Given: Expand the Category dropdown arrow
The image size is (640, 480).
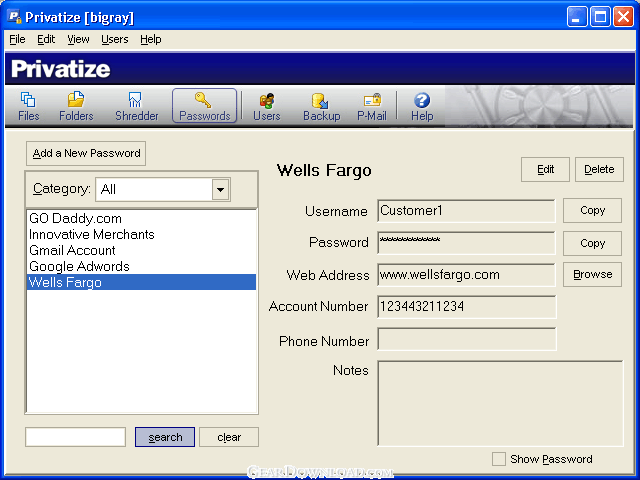Looking at the screenshot, I should 220,189.
